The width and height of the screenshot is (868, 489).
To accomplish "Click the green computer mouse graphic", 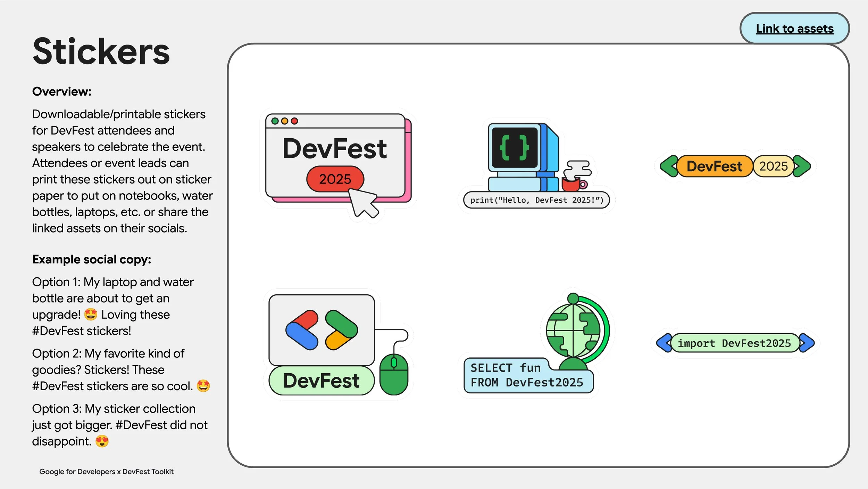I will coord(394,375).
